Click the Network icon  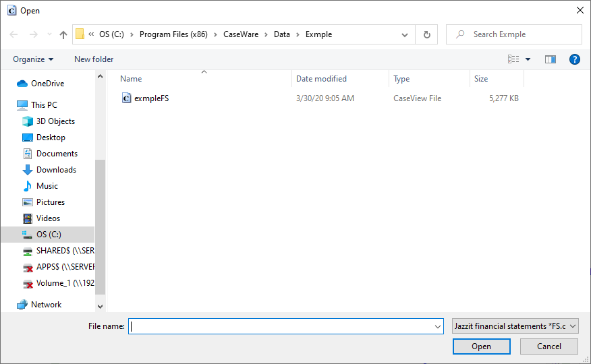pos(22,305)
